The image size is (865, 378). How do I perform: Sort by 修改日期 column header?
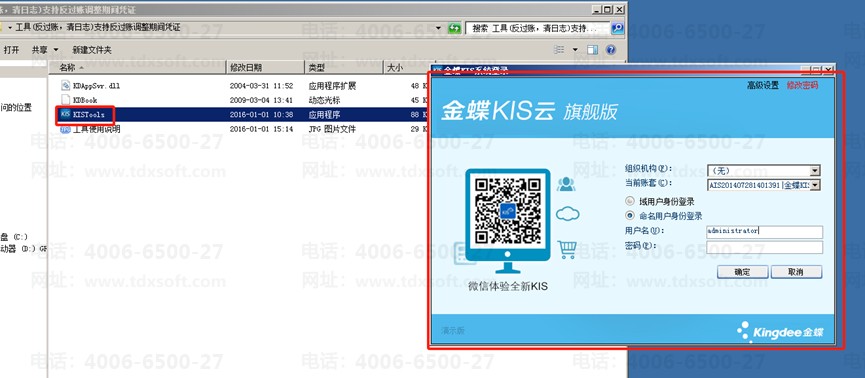point(265,67)
